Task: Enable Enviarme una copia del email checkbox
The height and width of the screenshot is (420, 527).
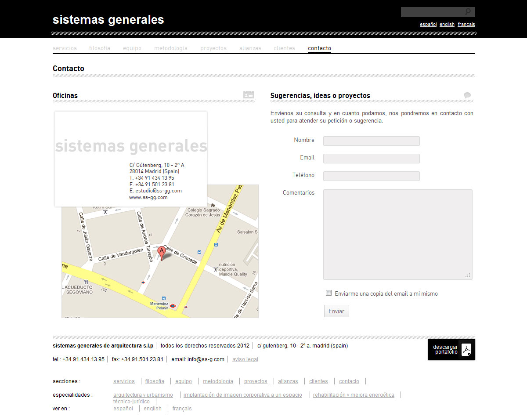Action: [x=328, y=293]
